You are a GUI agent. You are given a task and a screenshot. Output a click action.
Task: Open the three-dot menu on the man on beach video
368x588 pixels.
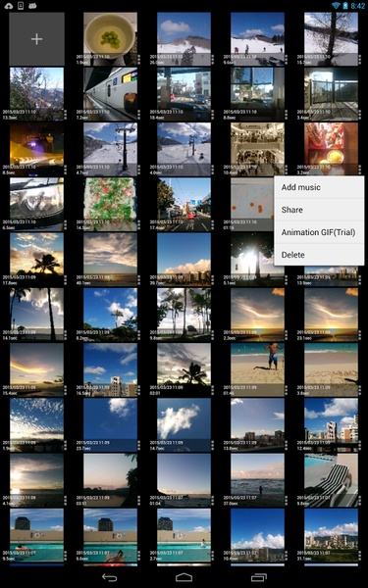pyautogui.click(x=286, y=390)
